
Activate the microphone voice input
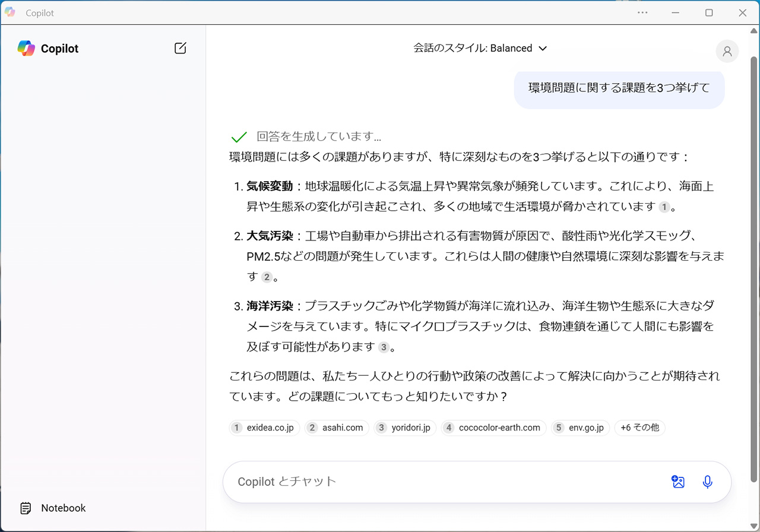(x=707, y=482)
